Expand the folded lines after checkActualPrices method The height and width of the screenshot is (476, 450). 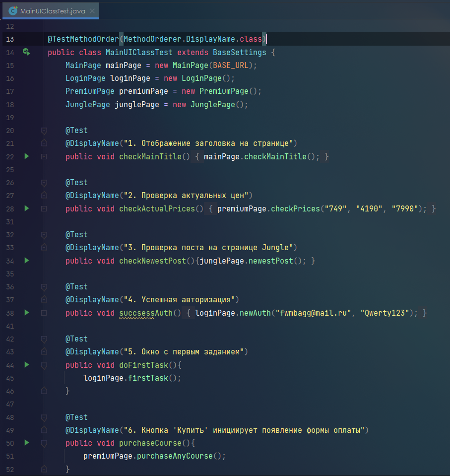click(x=44, y=208)
